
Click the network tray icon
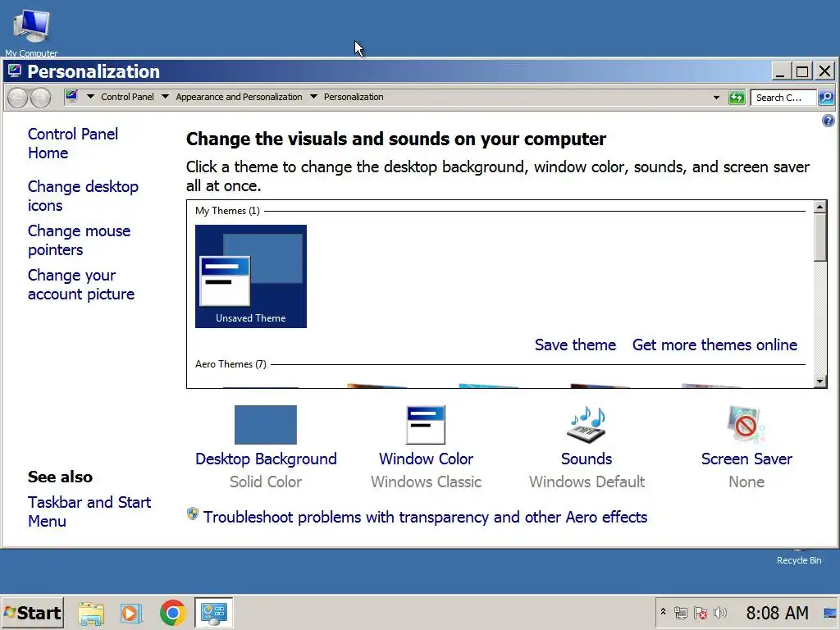681,613
